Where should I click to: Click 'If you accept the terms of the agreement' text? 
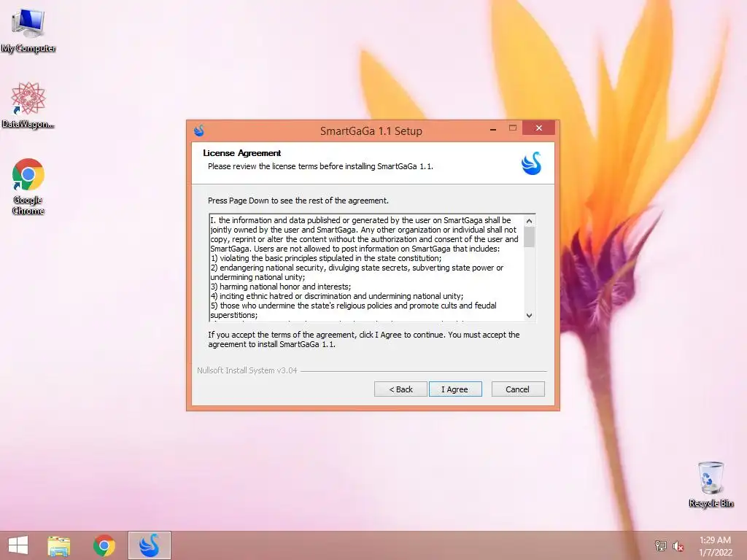click(364, 340)
